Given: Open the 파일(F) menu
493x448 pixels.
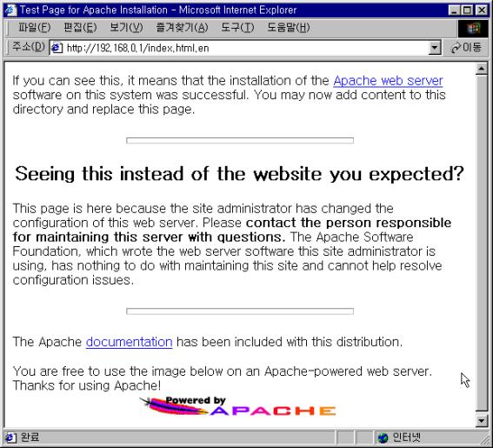Looking at the screenshot, I should [x=34, y=28].
